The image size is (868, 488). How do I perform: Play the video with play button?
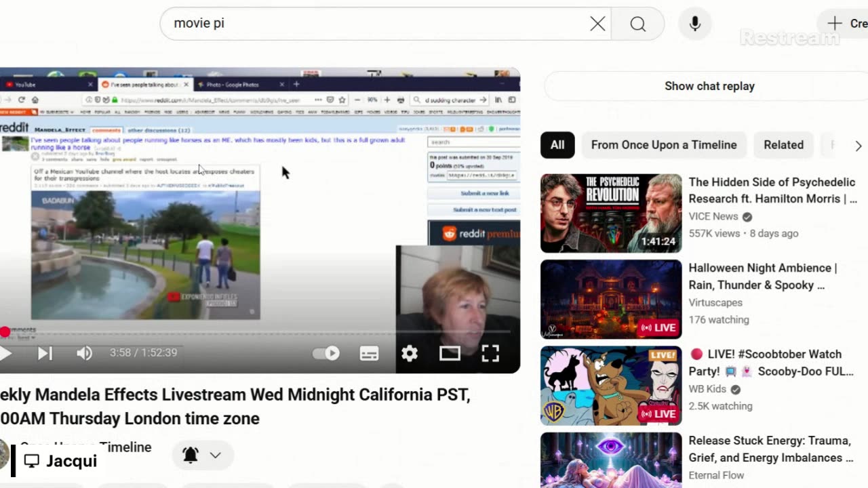tap(5, 353)
